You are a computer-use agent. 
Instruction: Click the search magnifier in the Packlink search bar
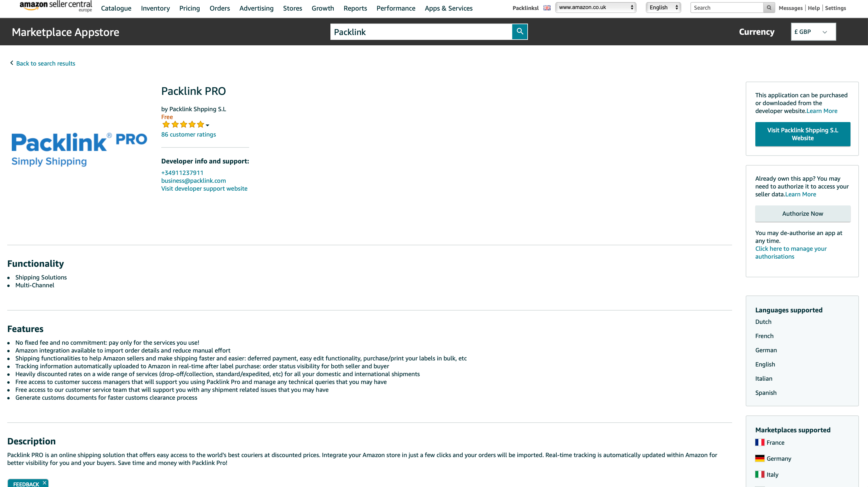pos(519,31)
